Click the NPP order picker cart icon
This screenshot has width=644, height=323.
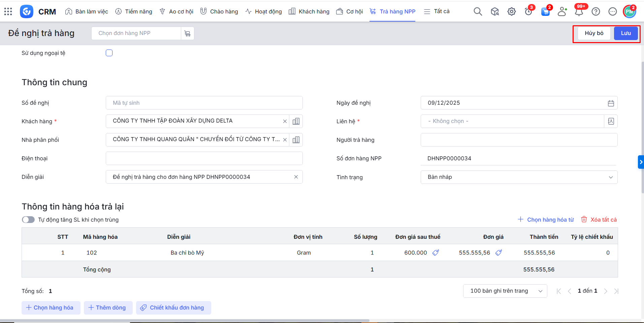click(188, 33)
